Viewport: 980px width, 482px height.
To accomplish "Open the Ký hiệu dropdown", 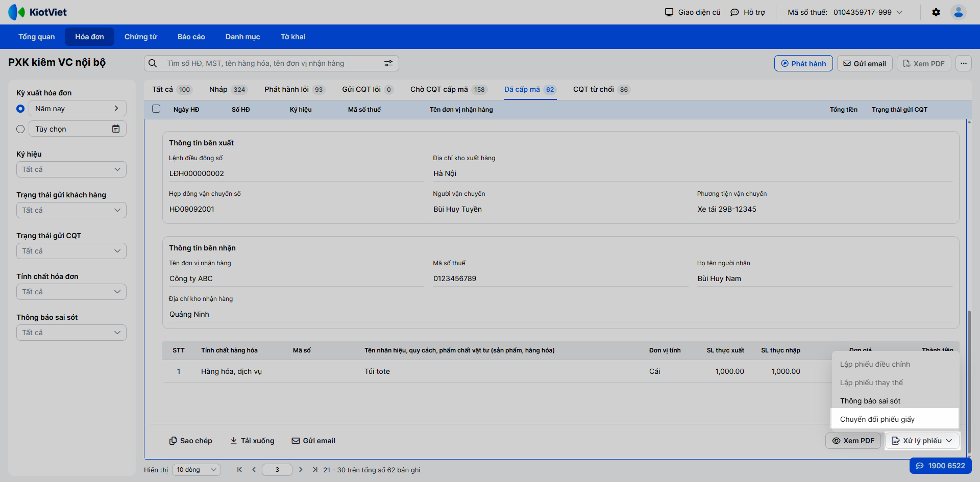I will (x=71, y=169).
